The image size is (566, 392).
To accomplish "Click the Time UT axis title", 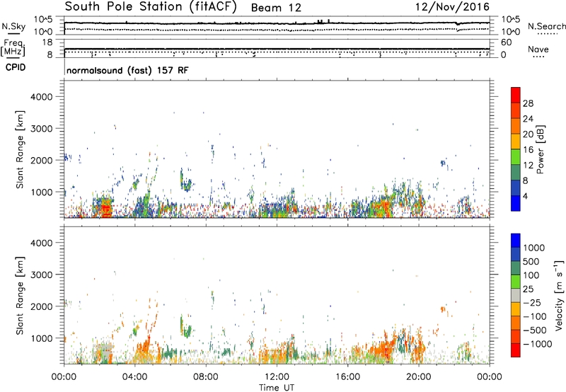I will [x=277, y=388].
